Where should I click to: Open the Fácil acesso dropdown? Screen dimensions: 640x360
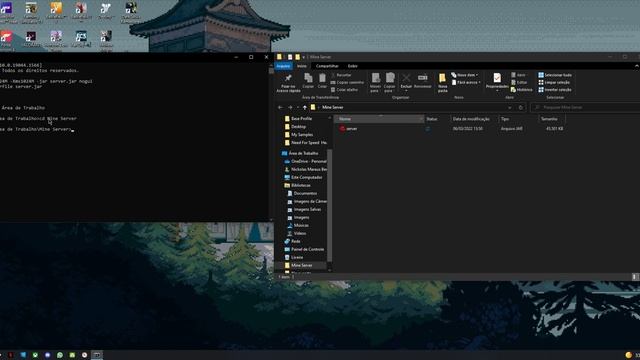[x=466, y=82]
